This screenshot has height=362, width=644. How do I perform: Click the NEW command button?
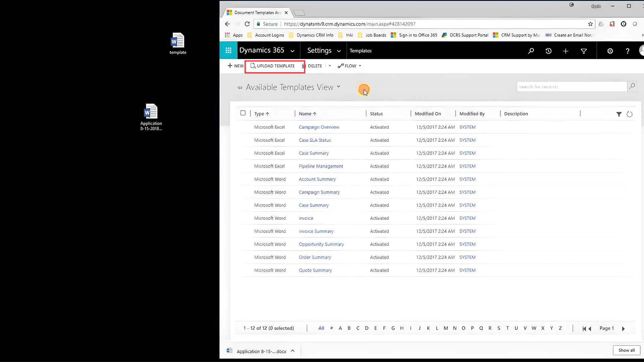(235, 66)
